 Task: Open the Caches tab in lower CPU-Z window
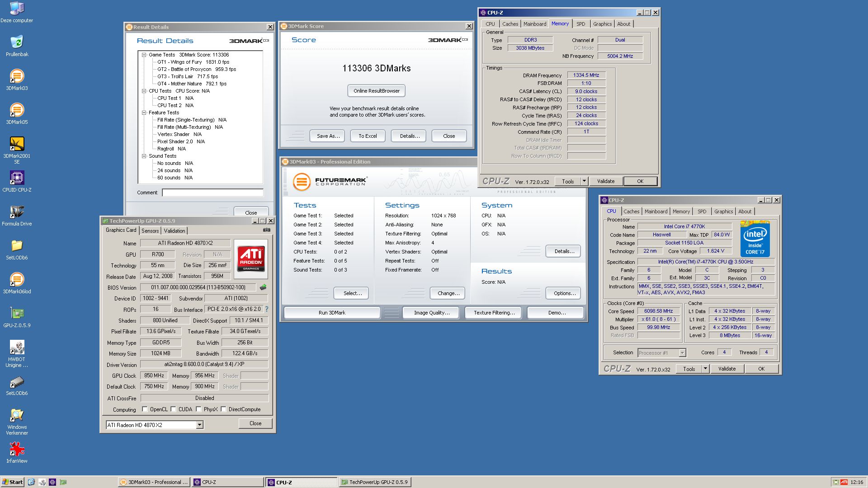[632, 211]
